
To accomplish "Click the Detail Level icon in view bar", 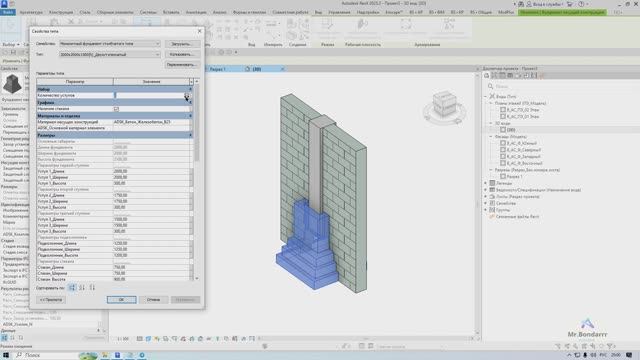I will coord(140,339).
